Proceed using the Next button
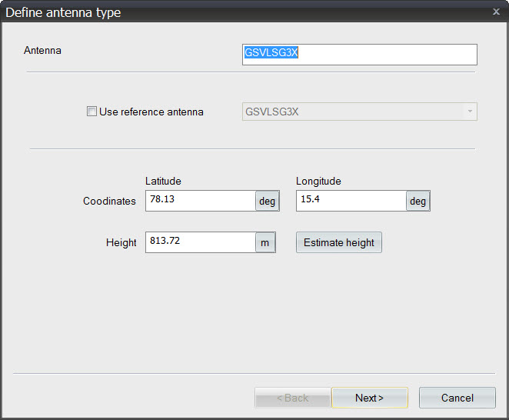 pyautogui.click(x=369, y=398)
